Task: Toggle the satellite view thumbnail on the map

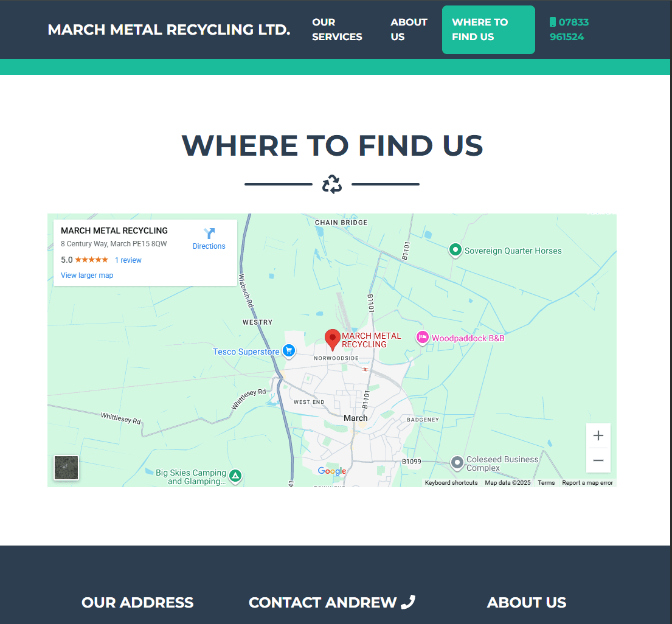Action: pos(66,468)
